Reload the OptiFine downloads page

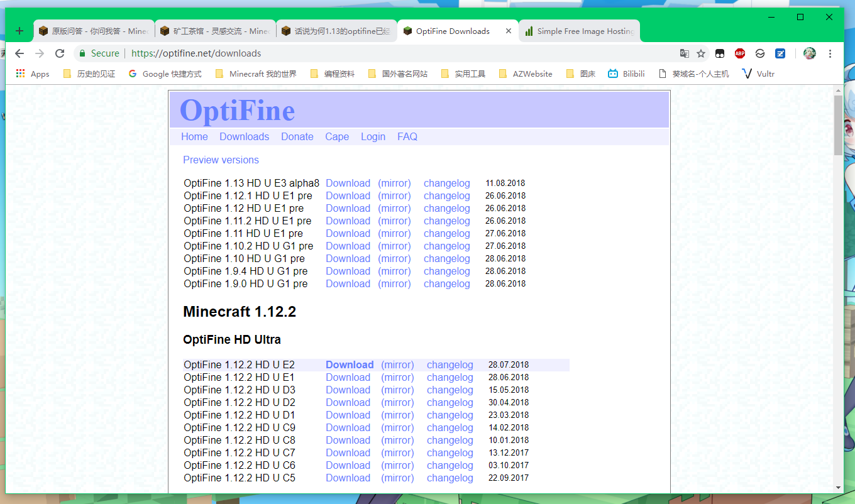[60, 53]
